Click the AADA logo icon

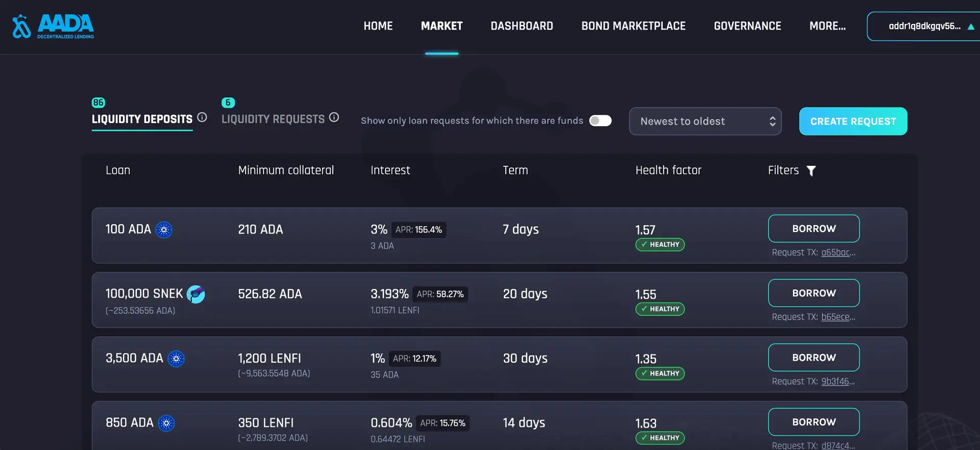pos(21,26)
